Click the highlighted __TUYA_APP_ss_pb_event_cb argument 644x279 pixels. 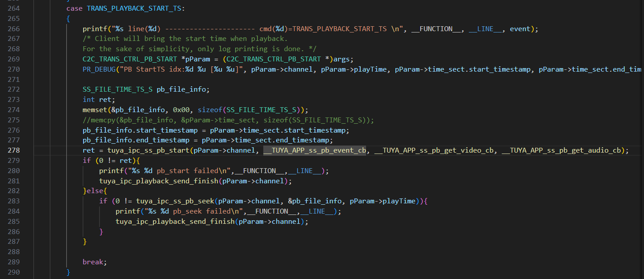[314, 150]
